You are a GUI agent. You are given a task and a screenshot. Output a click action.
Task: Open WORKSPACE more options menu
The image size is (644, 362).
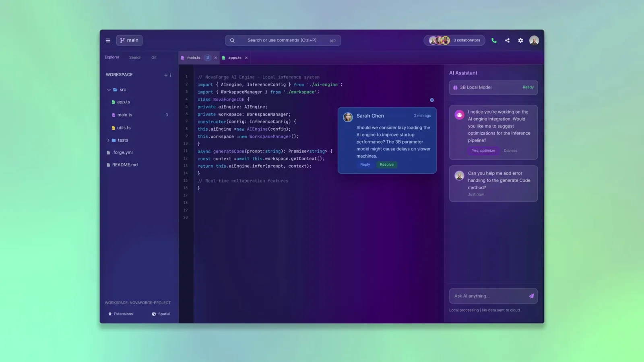pyautogui.click(x=171, y=75)
